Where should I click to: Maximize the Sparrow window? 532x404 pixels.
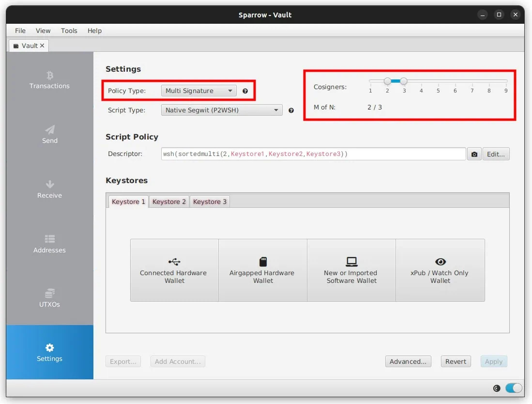tap(499, 15)
